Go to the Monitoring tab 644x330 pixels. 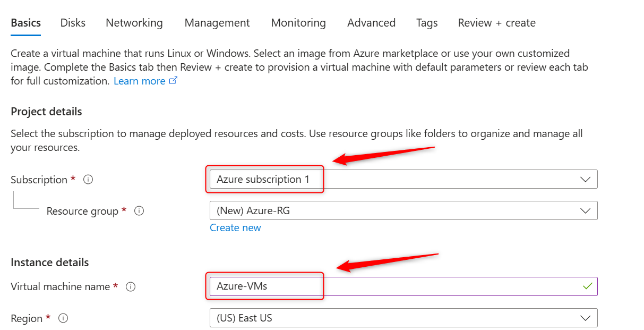(x=298, y=23)
